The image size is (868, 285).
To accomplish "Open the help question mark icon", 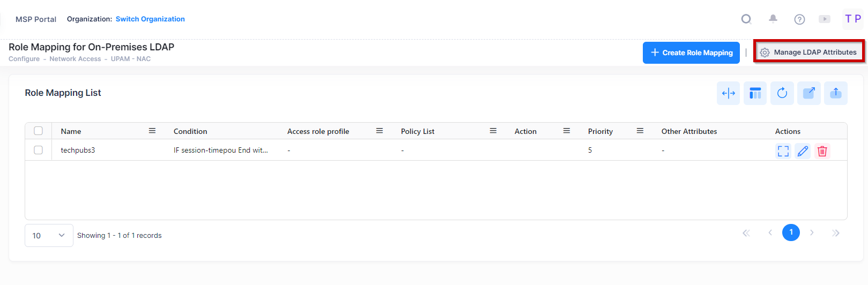I will (799, 19).
